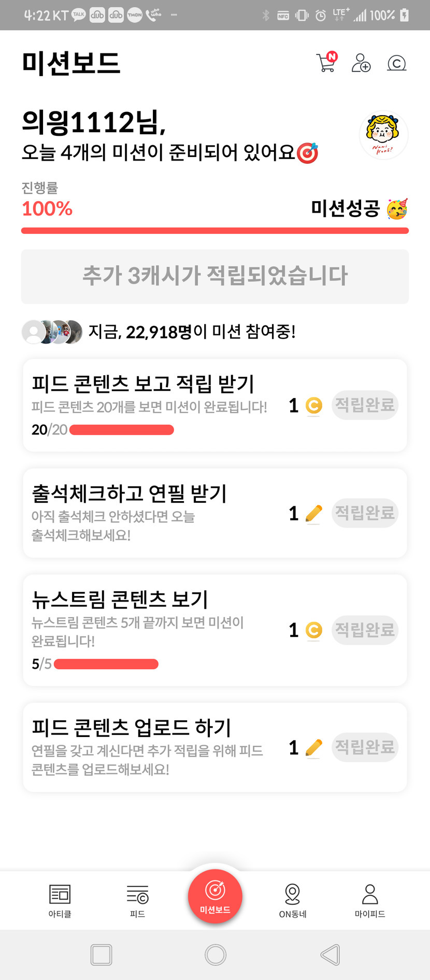This screenshot has height=980, width=430.
Task: Open the cash coin icon in header
Action: 396,63
